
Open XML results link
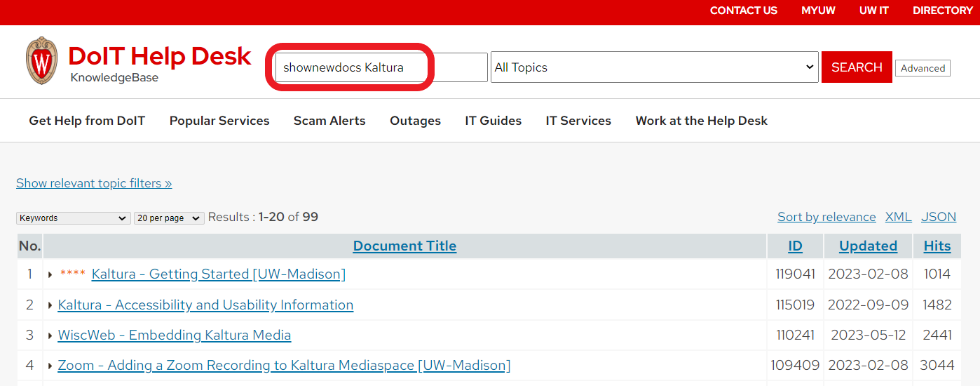point(899,217)
